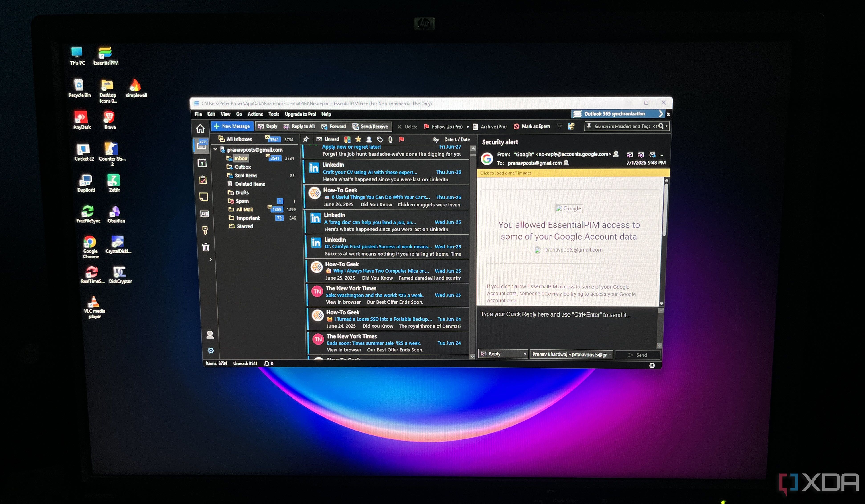Open the Home (EPIM Today) sidebar icon

point(200,128)
